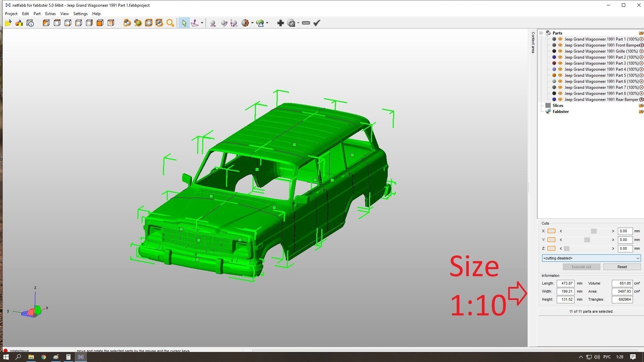Viewport: 644px width, 362px height.
Task: Toggle visibility of Part 2
Action: [560, 57]
